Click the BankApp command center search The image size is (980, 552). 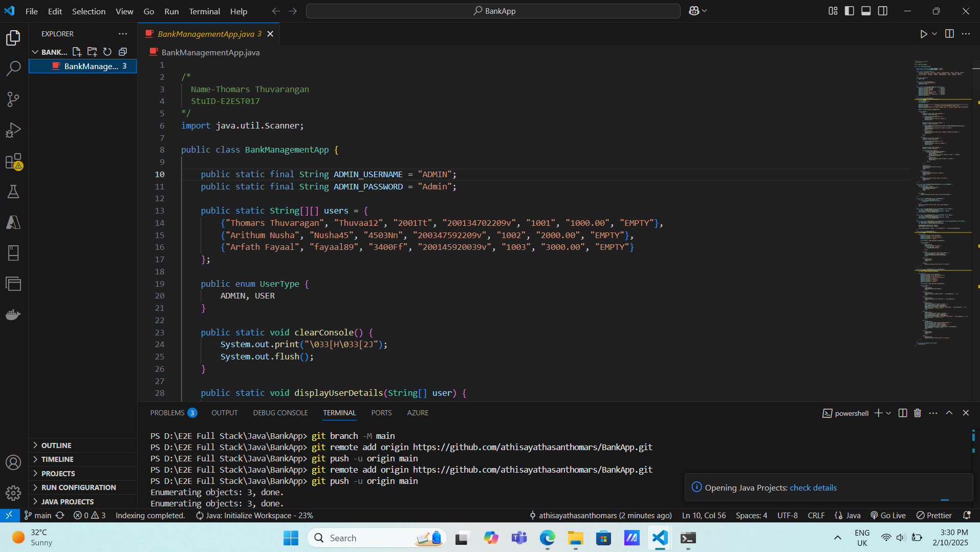[493, 11]
